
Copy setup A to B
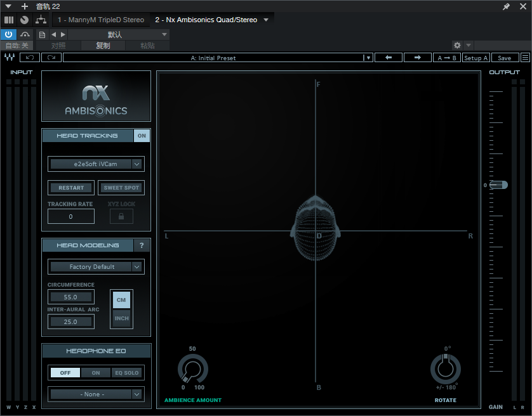[x=447, y=58]
